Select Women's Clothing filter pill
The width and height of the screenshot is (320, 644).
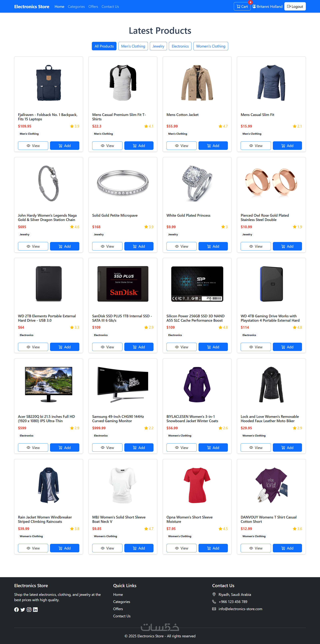210,46
